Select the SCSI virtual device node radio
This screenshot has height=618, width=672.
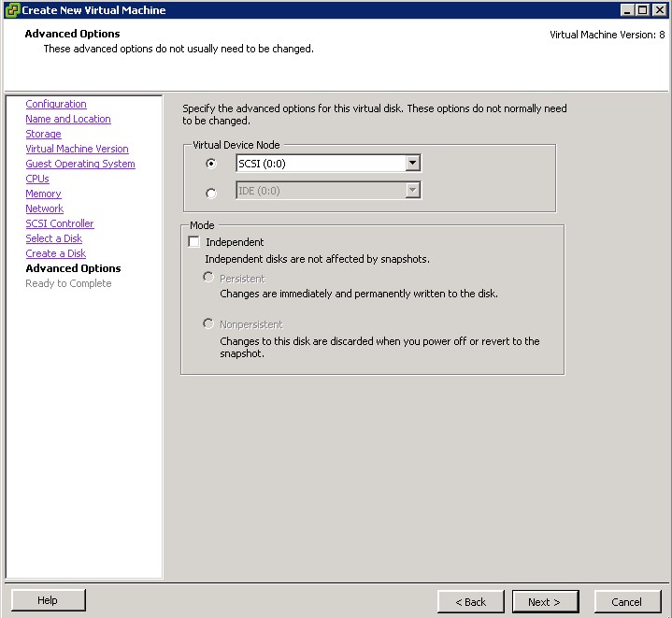point(211,164)
